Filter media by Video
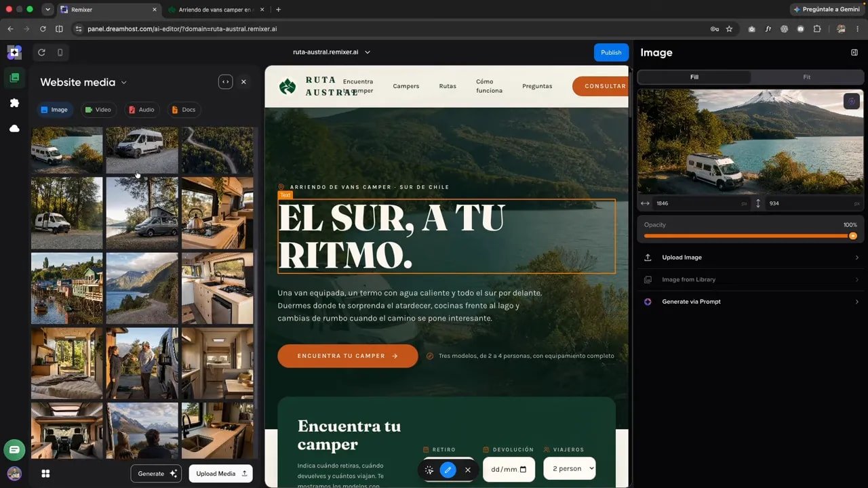Image resolution: width=868 pixels, height=488 pixels. click(x=98, y=110)
